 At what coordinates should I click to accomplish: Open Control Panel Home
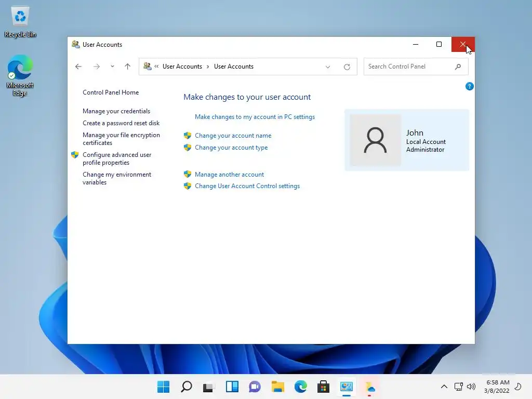(x=111, y=92)
